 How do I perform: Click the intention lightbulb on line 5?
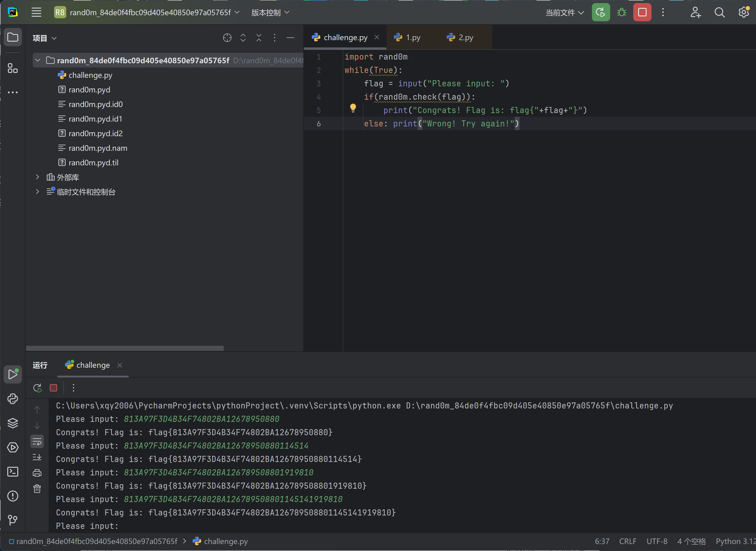point(353,108)
